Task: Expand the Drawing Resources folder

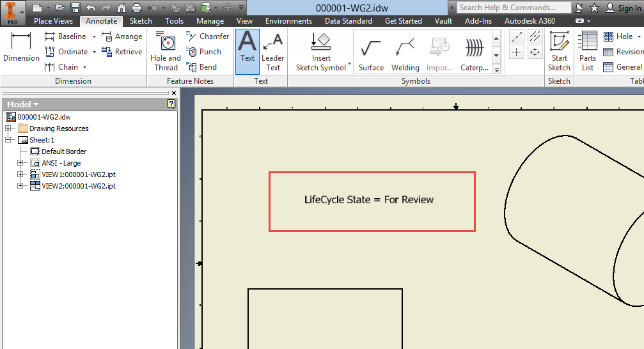Action: pyautogui.click(x=8, y=128)
